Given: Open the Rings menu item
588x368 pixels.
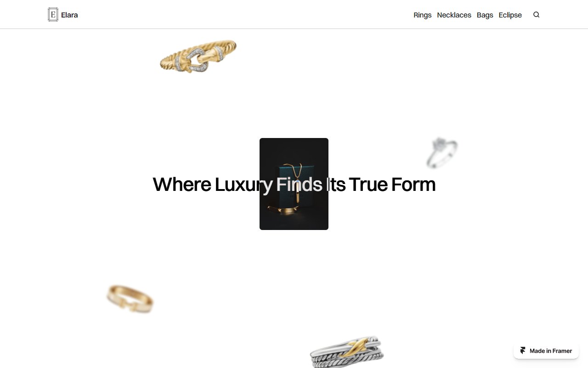Looking at the screenshot, I should click(422, 15).
